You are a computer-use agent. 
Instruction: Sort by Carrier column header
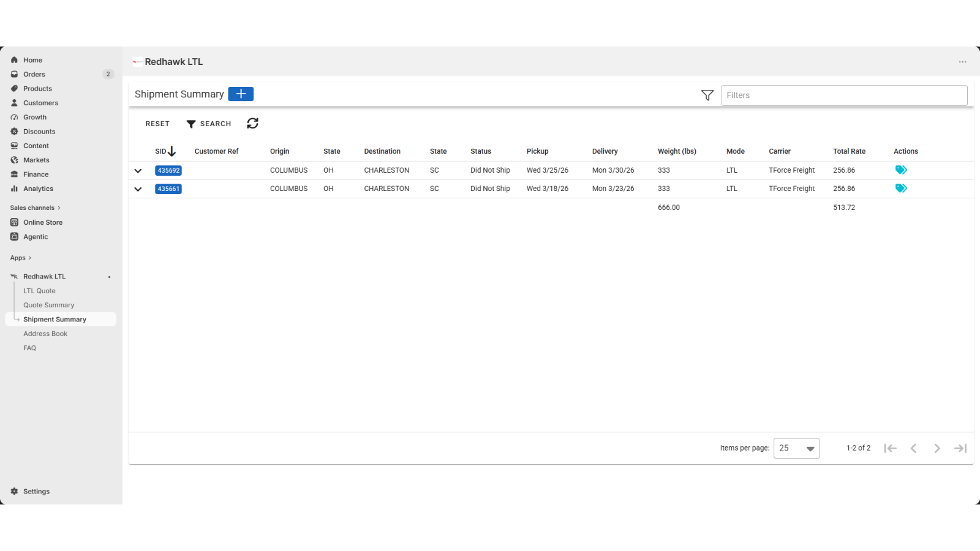tap(780, 151)
